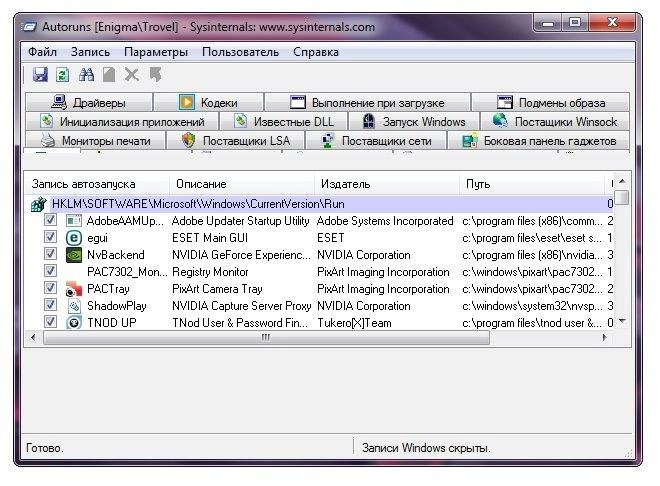Viewport: 660px width, 486px height.
Task: Click the Properties page toolbar icon
Action: [109, 75]
